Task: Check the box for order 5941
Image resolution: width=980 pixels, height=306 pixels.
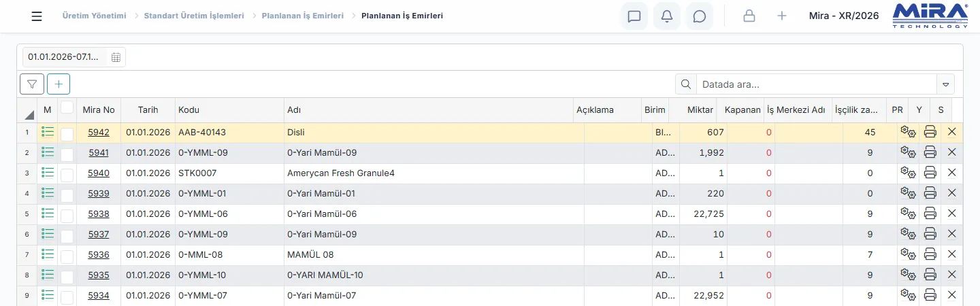Action: [67, 154]
